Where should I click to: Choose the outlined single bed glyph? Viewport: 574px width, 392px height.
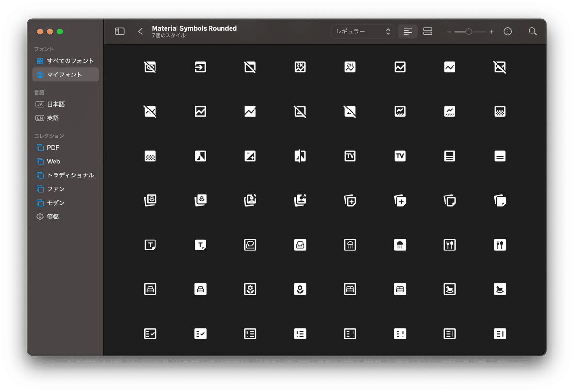coord(151,289)
